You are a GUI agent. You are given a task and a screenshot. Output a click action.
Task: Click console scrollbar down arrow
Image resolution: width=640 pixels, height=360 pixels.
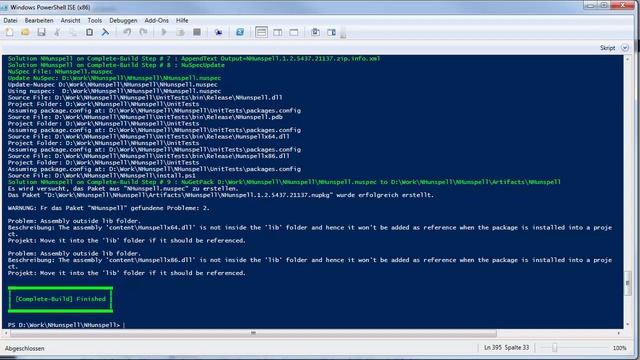pos(627,324)
